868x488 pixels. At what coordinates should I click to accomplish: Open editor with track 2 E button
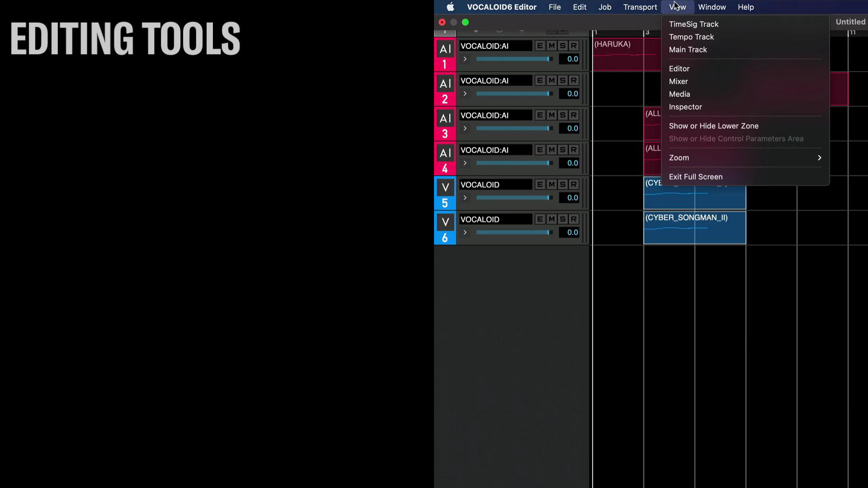tap(540, 80)
